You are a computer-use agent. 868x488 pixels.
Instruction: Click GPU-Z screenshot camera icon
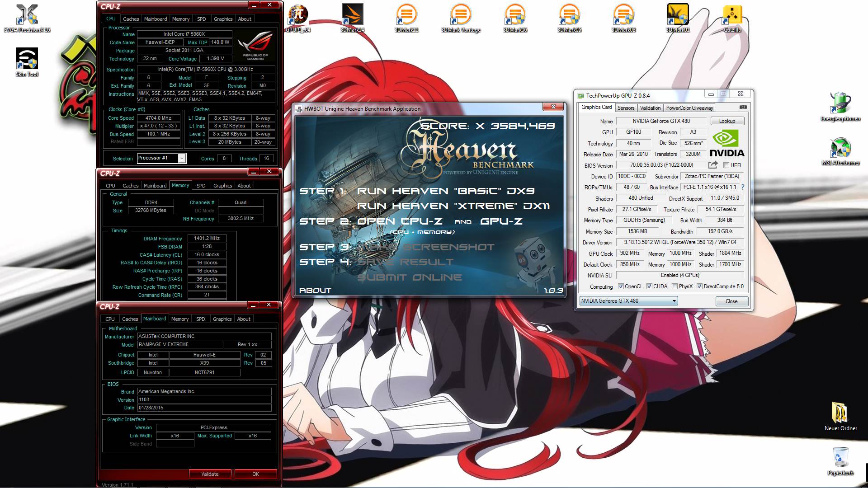(x=743, y=107)
